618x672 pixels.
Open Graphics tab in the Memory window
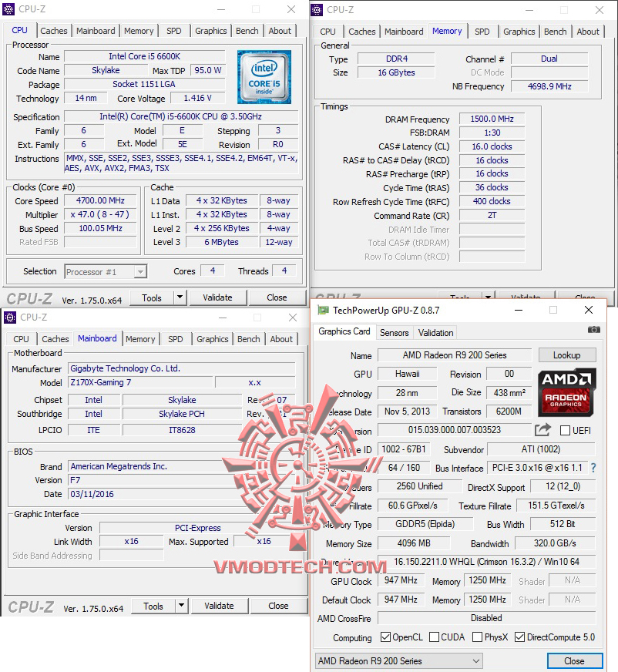click(519, 32)
